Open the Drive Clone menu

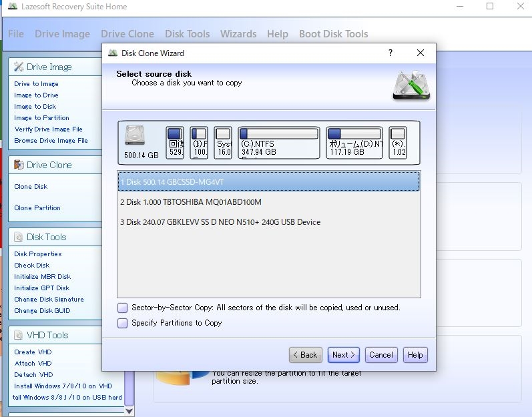(x=127, y=34)
